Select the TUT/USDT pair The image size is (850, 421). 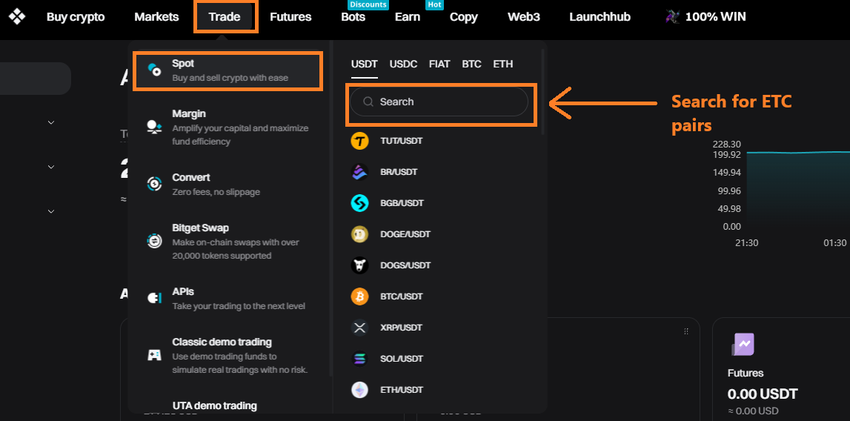[401, 141]
